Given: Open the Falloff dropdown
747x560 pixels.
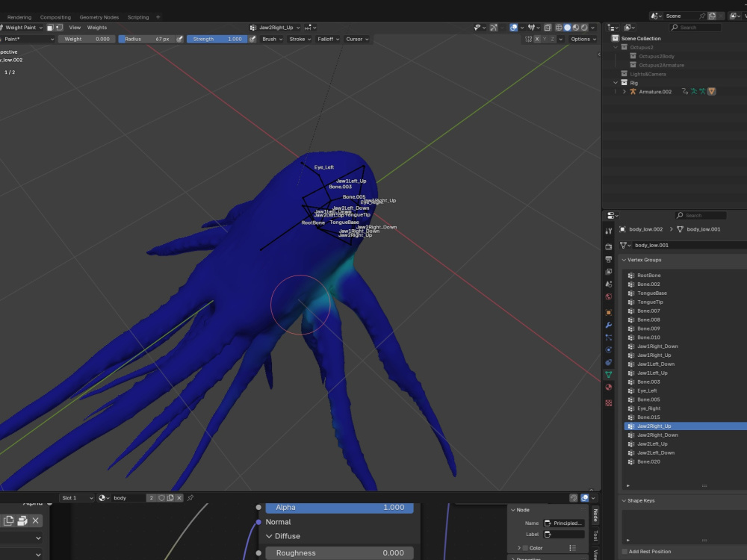Looking at the screenshot, I should [328, 39].
